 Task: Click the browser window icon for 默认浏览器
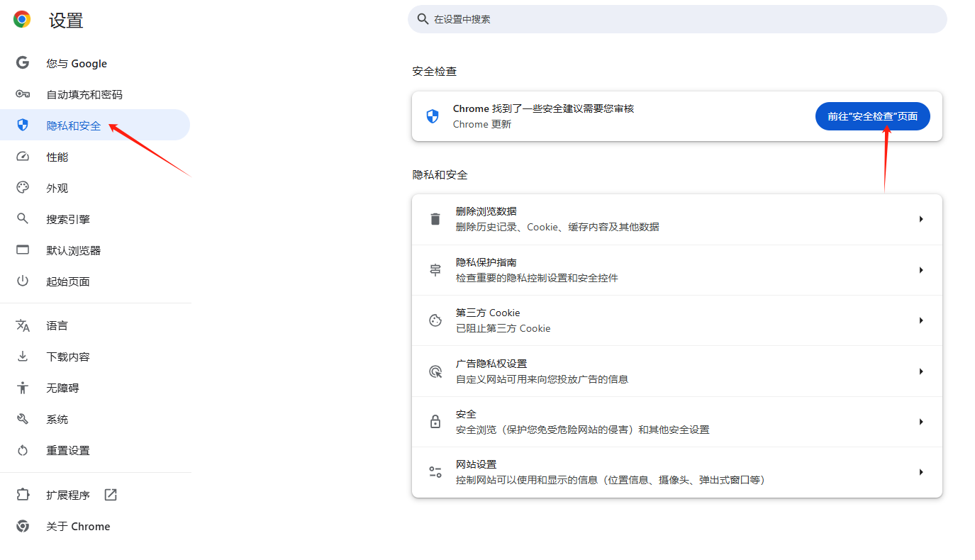(x=23, y=250)
